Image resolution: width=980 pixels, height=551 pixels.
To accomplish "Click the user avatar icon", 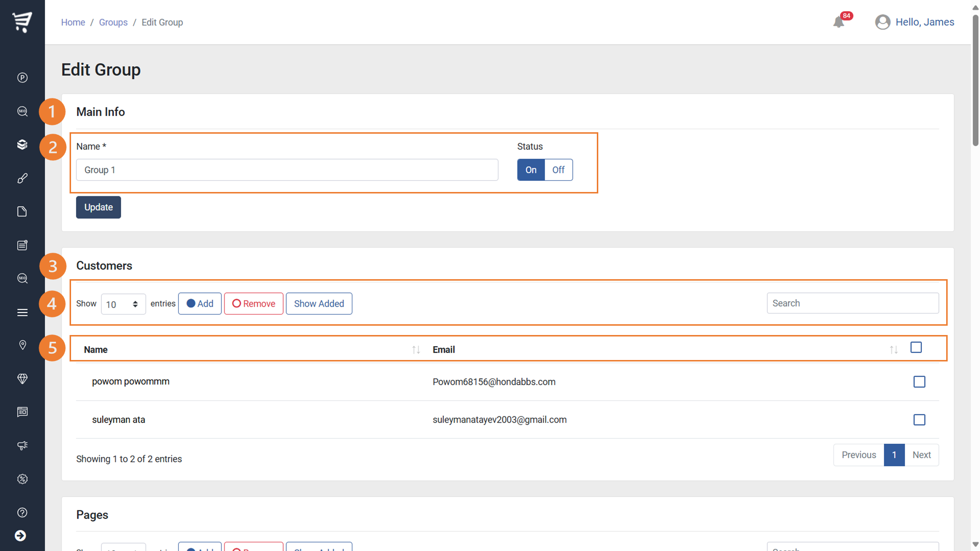I will [x=882, y=22].
